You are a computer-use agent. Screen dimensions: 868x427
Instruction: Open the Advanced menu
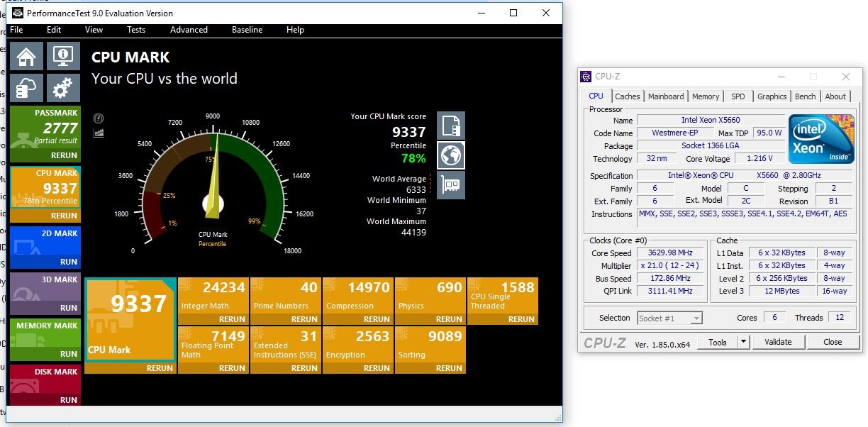tap(189, 30)
